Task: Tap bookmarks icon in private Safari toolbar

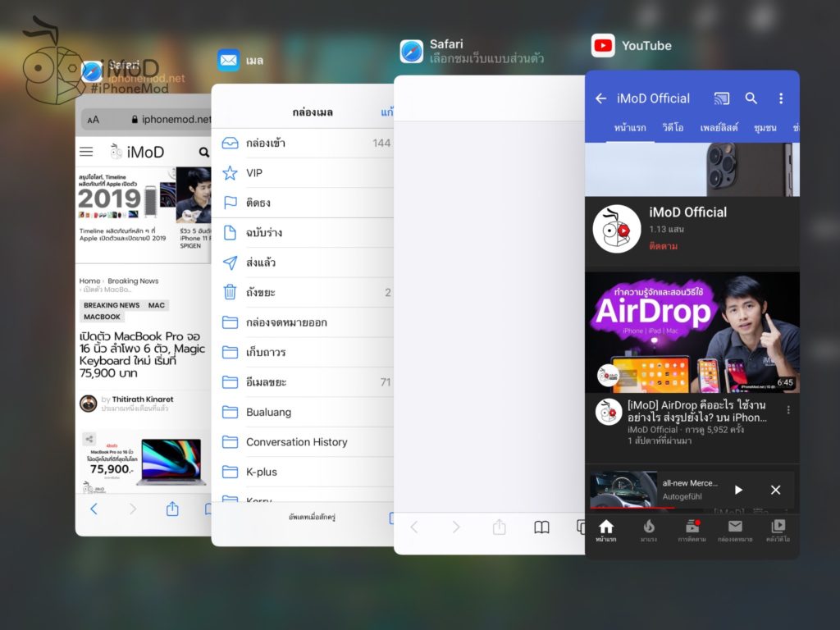Action: point(541,527)
